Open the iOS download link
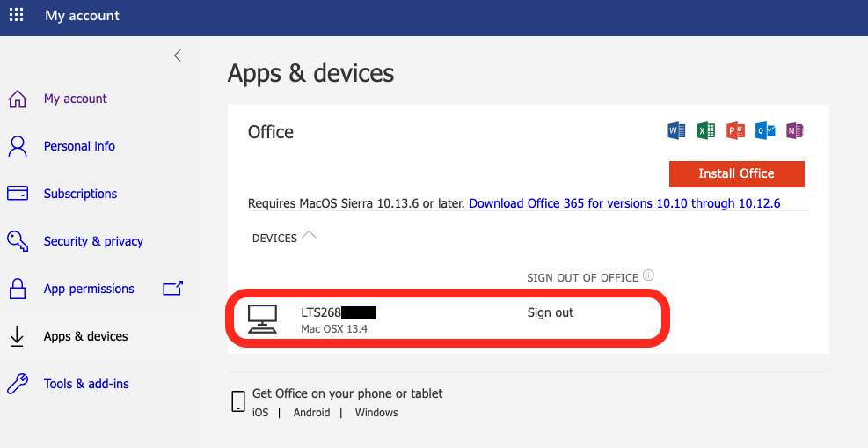The height and width of the screenshot is (448, 868). click(x=260, y=413)
